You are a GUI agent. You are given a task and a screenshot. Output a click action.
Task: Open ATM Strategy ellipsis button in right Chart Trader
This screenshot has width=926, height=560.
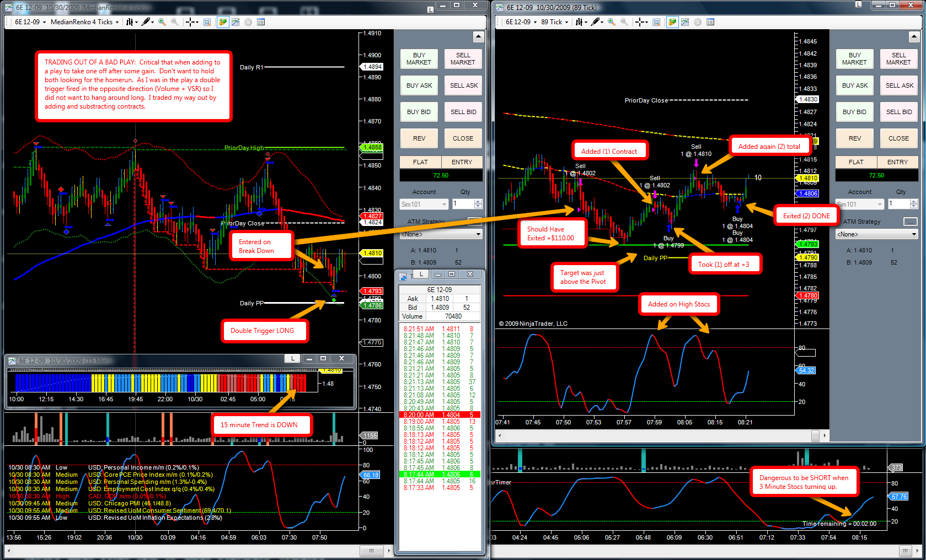(911, 222)
